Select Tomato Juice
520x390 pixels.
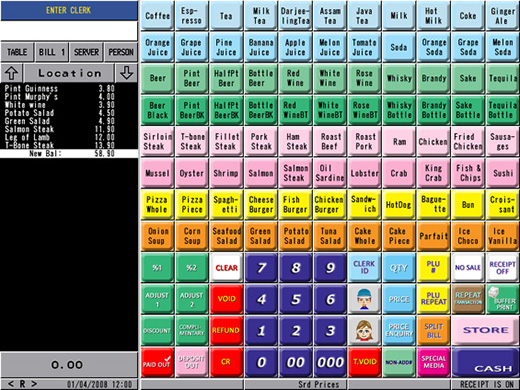pos(364,47)
